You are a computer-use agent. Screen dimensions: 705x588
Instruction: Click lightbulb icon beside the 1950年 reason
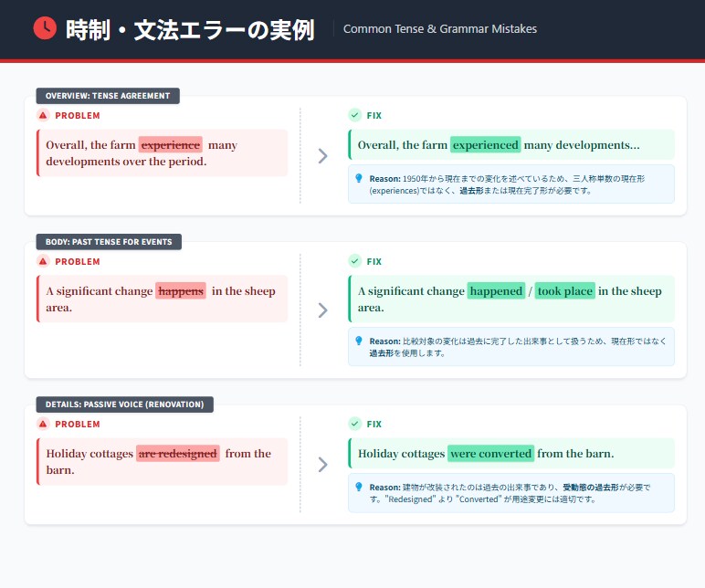tap(359, 178)
